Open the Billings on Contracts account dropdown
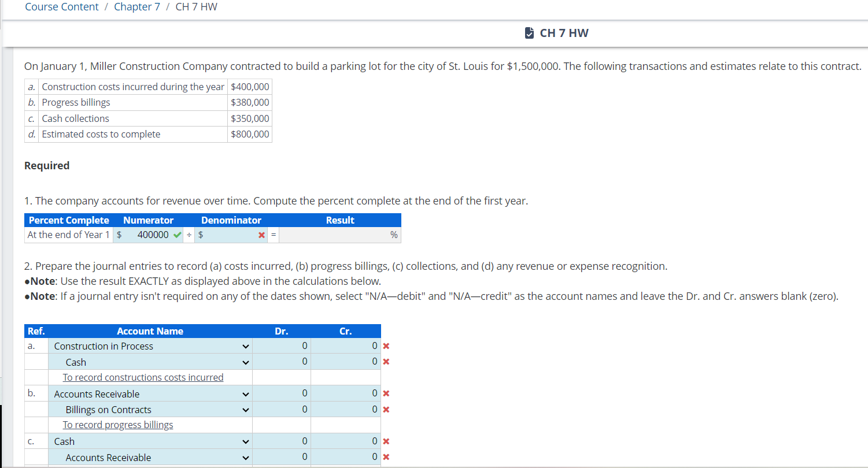 245,409
